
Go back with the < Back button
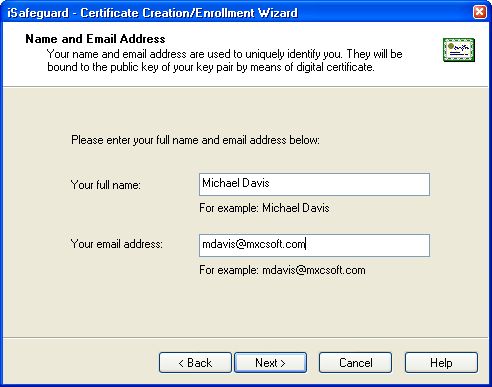pos(195,363)
